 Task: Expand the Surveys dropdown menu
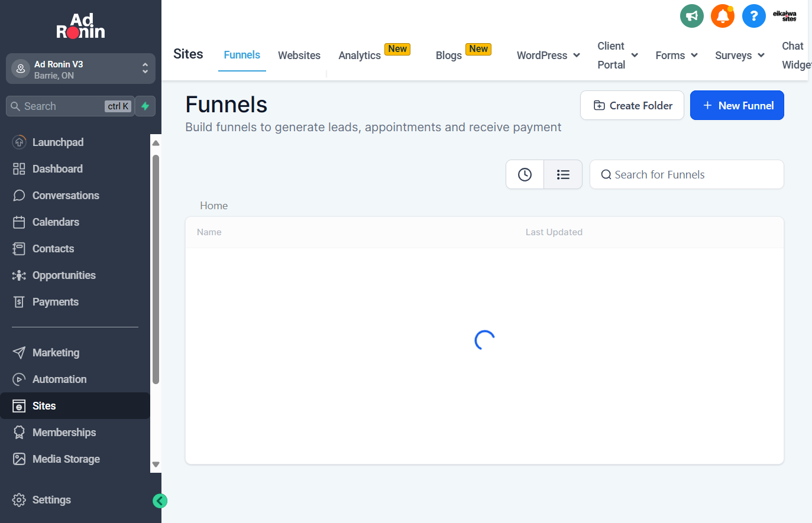coord(740,56)
